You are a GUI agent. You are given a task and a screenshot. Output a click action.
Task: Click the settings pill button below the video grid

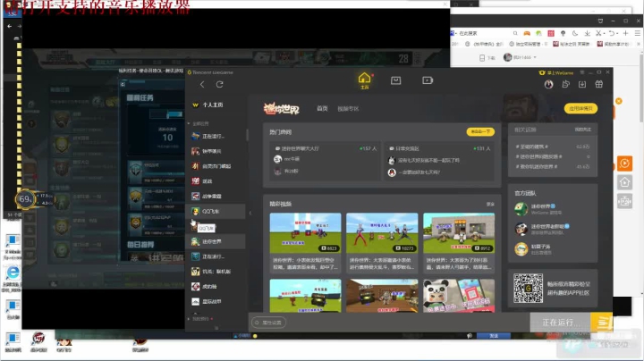269,323
